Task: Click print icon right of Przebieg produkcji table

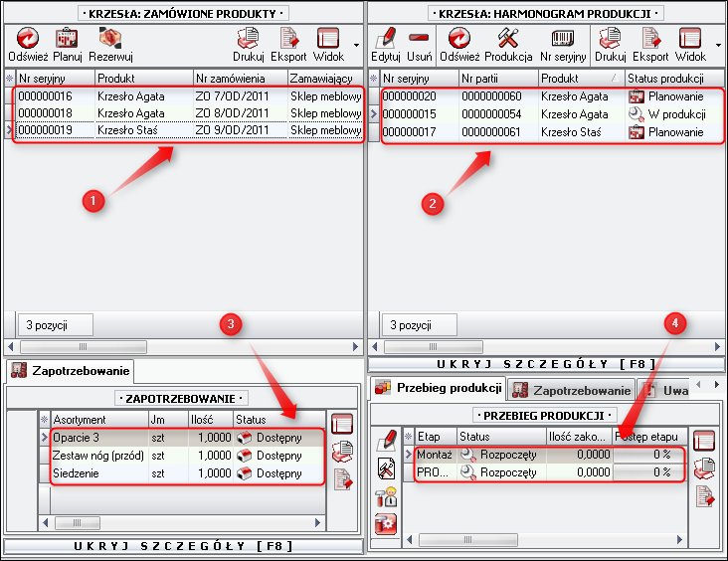Action: (704, 469)
